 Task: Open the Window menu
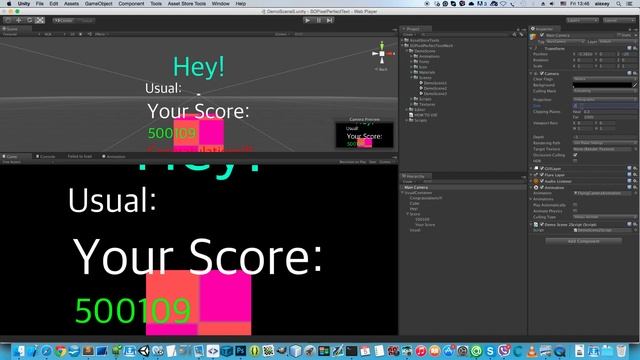[220, 4]
